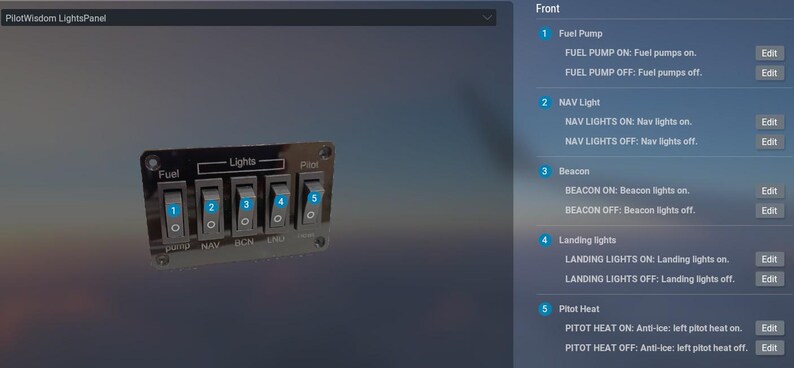Image resolution: width=794 pixels, height=368 pixels.
Task: Select marker 5 on the Pitot switch
Action: [x=314, y=198]
